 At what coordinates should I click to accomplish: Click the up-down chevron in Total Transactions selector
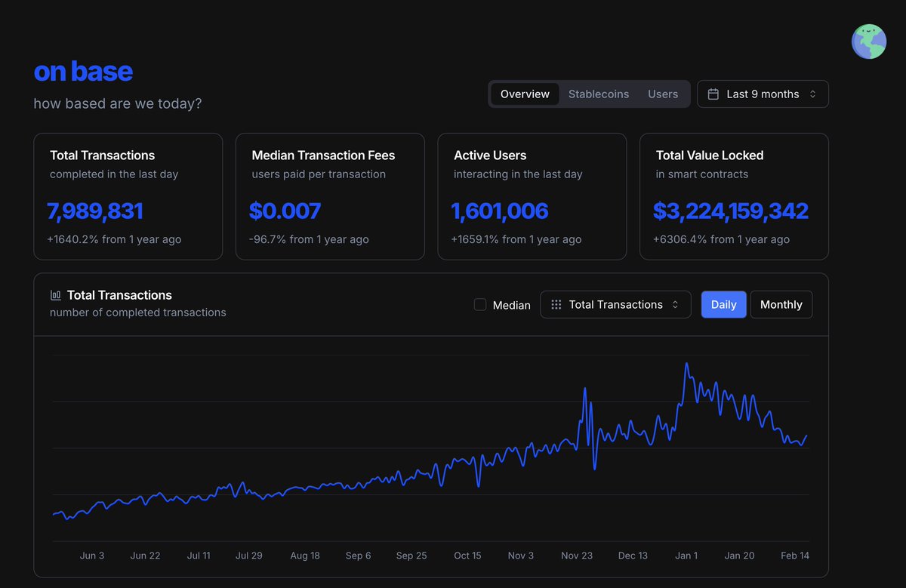point(675,305)
